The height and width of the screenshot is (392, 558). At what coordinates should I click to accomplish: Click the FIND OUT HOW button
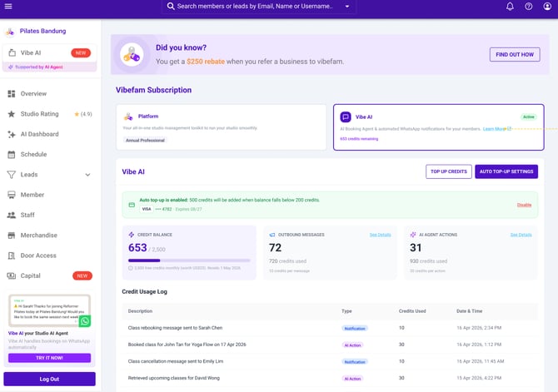click(515, 54)
